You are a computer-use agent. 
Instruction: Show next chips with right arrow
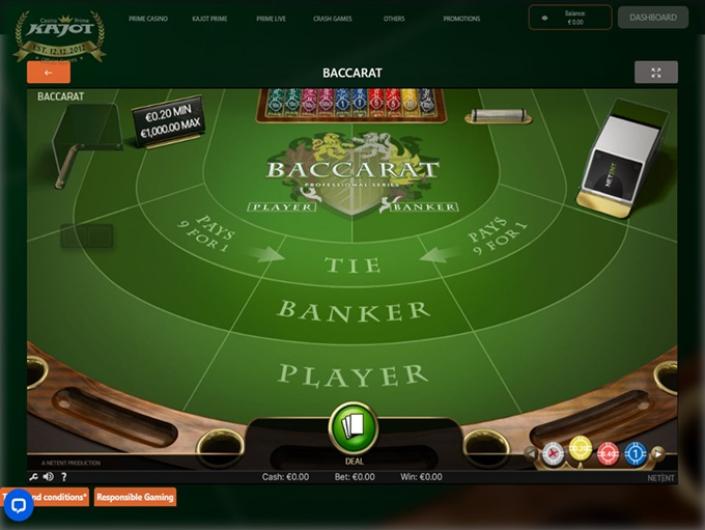point(657,454)
